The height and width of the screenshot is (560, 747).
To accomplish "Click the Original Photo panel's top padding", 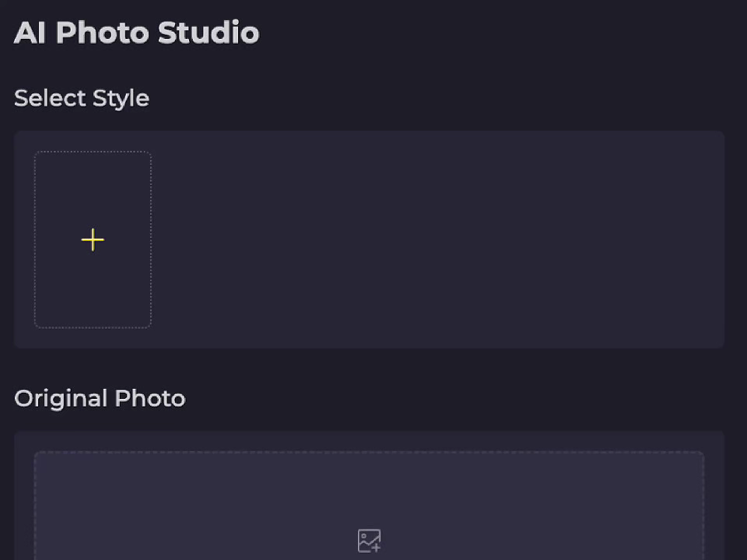I will (x=369, y=440).
